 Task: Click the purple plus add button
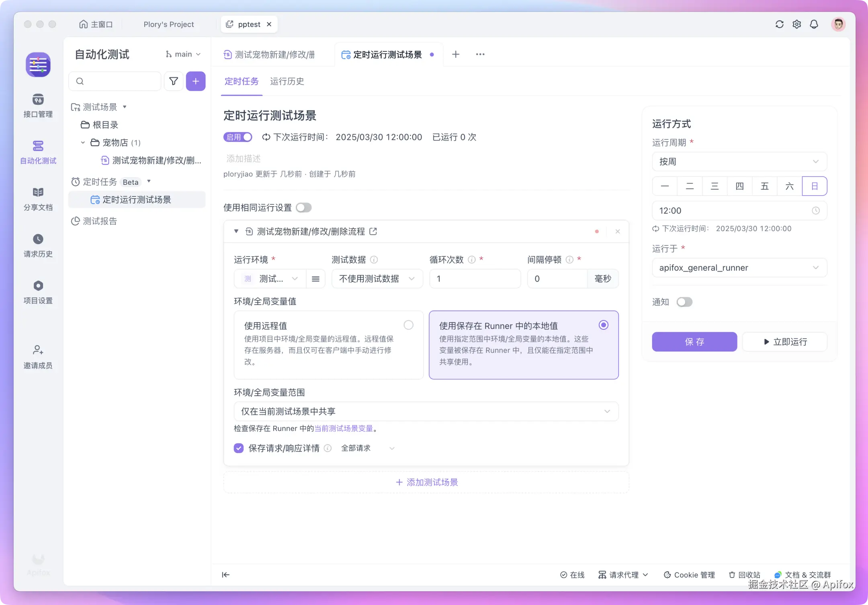click(x=196, y=81)
